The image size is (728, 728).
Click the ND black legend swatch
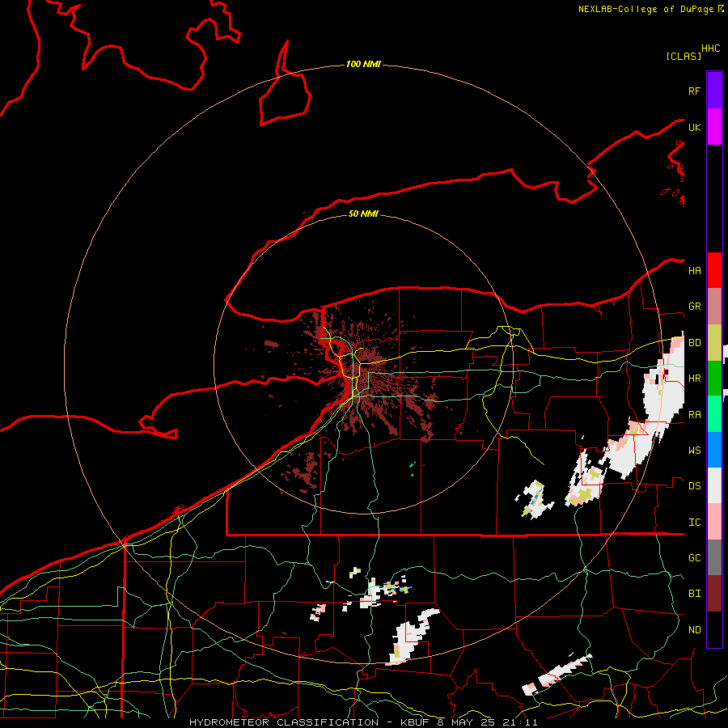(x=714, y=629)
